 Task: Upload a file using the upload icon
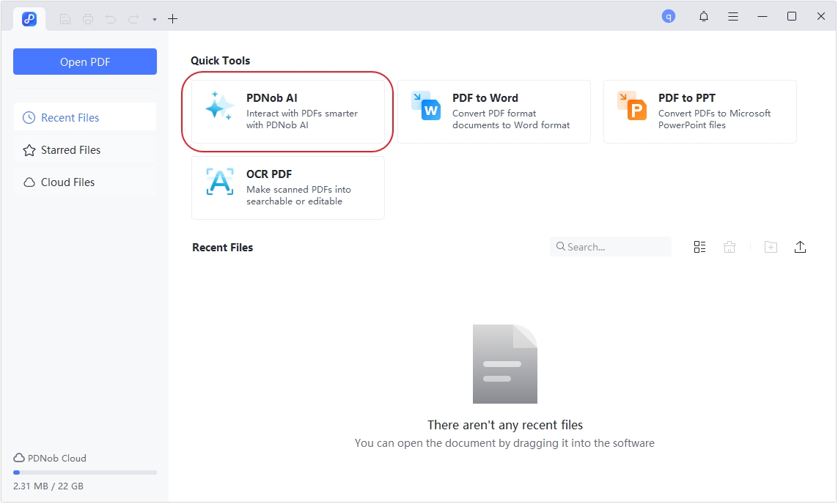pyautogui.click(x=800, y=247)
